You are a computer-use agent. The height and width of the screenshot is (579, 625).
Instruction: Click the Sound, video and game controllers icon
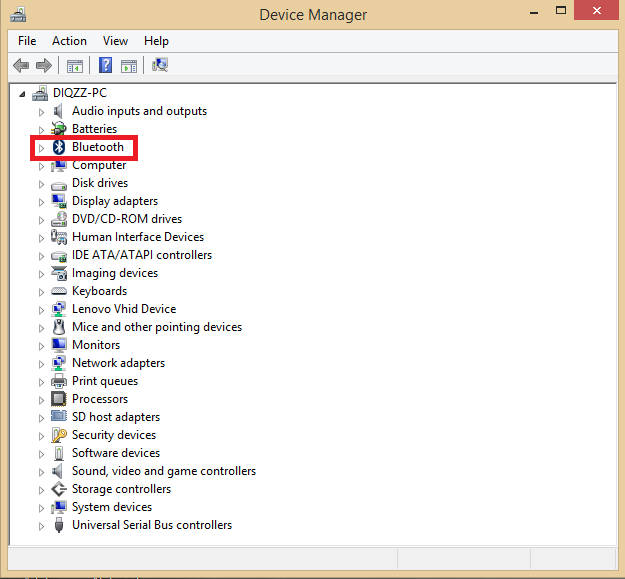[x=58, y=471]
